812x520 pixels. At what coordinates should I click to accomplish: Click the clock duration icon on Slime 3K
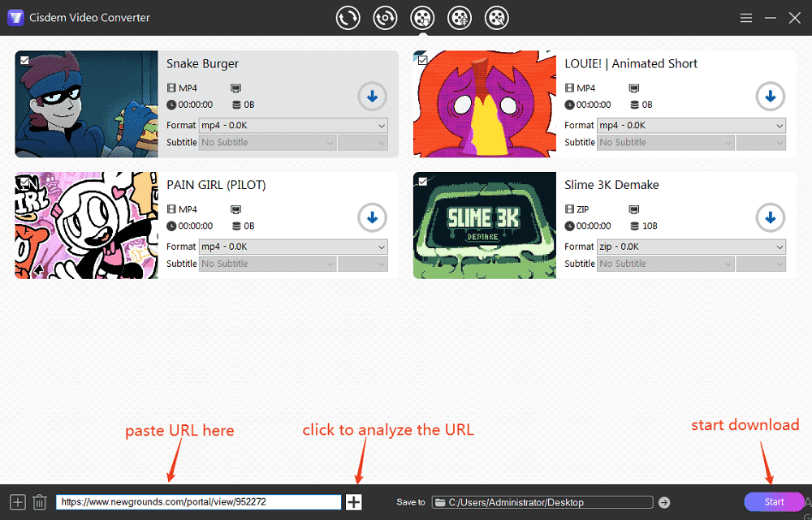coord(570,226)
